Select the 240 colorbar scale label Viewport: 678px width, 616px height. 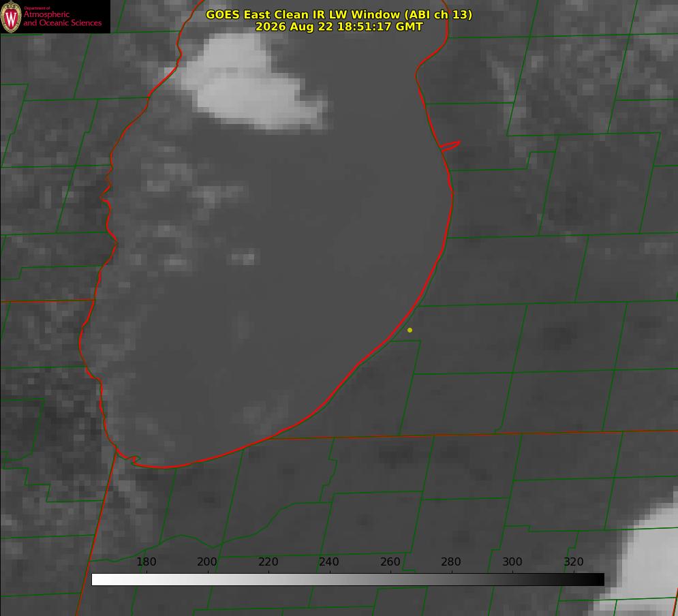[329, 561]
